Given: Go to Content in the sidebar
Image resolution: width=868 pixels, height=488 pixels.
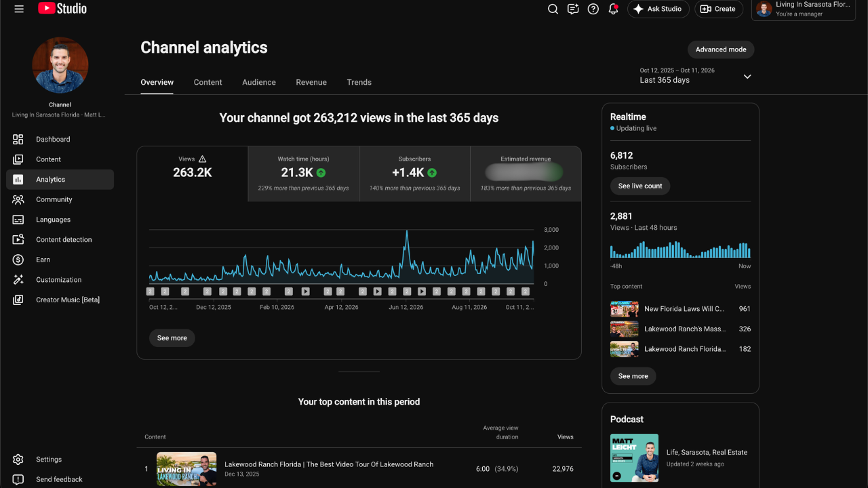Looking at the screenshot, I should click(x=60, y=159).
